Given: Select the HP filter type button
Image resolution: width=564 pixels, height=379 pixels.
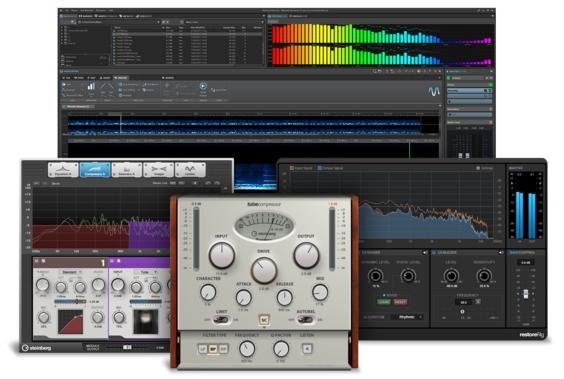Looking at the screenshot, I should [x=223, y=349].
